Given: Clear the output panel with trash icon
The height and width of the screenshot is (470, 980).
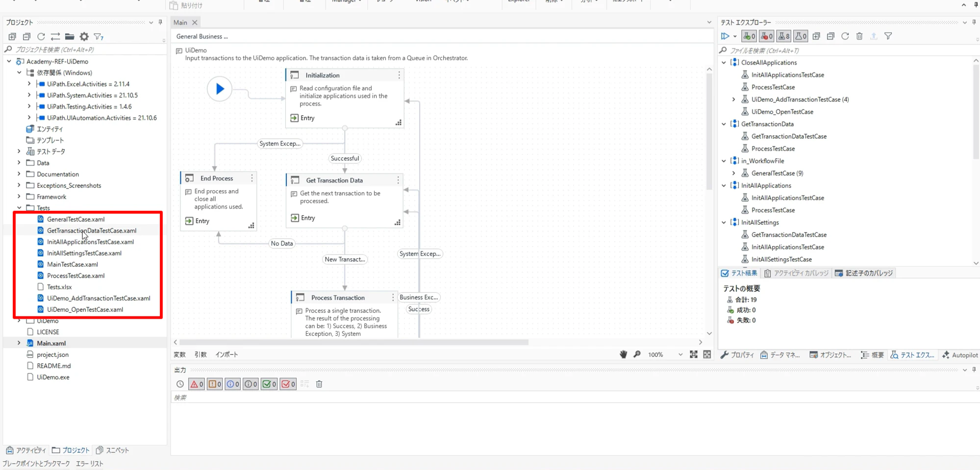Looking at the screenshot, I should point(319,384).
